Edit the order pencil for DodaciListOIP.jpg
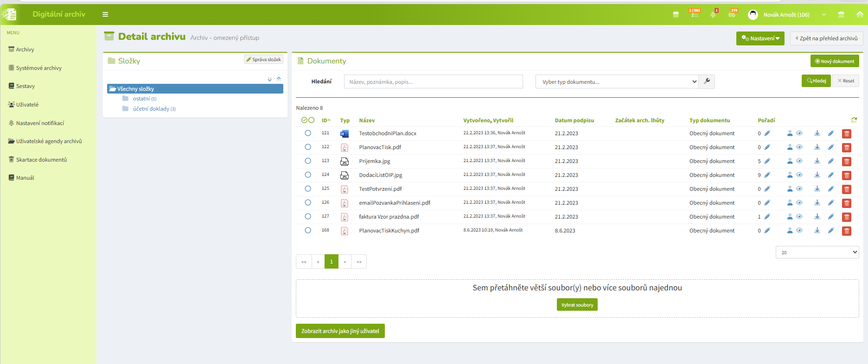 click(767, 175)
